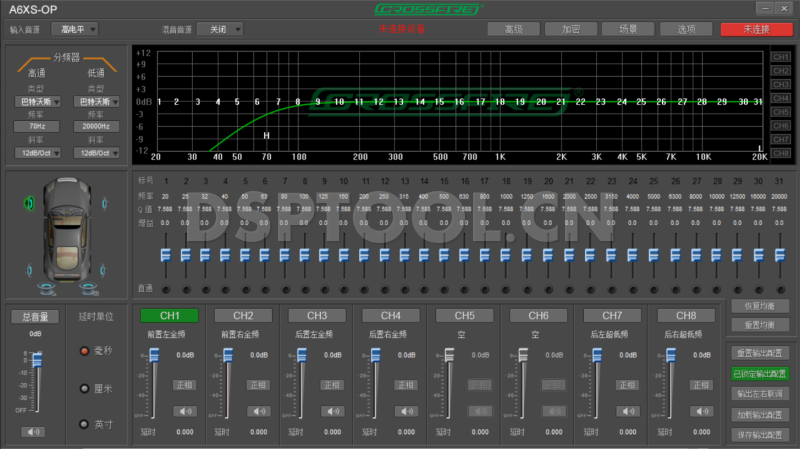Viewport: 800px width, 449px height.
Task: Mute the master volume speaker icon
Action: pos(35,431)
